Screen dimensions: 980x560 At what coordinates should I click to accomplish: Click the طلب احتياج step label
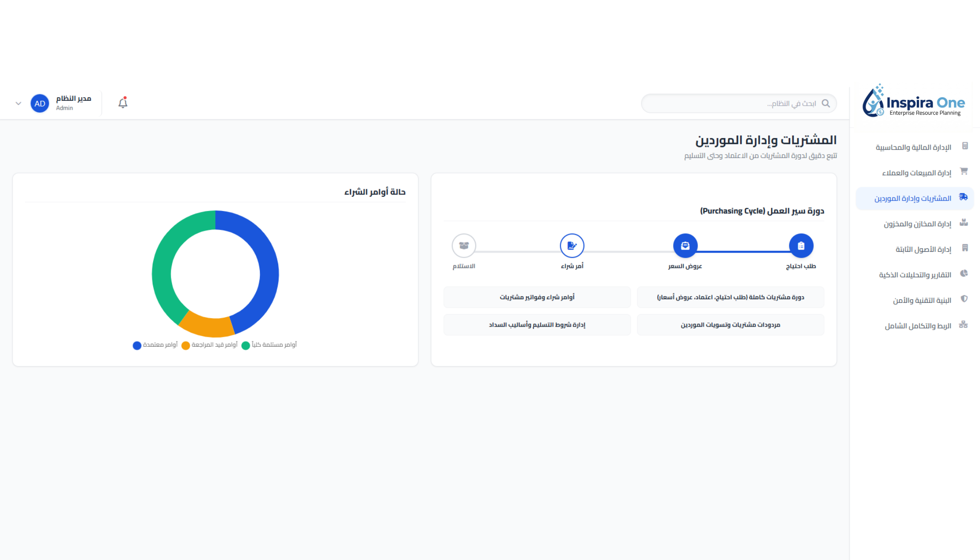pos(801,266)
